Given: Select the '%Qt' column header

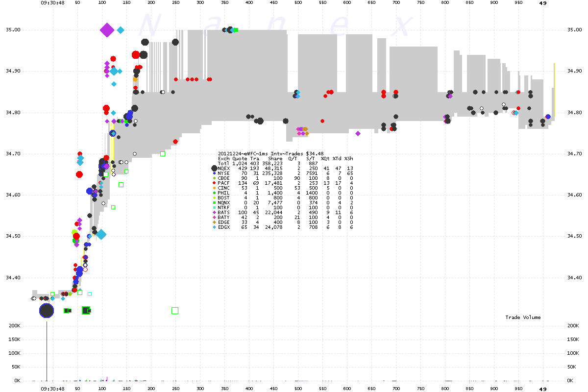Looking at the screenshot, I should (325, 159).
